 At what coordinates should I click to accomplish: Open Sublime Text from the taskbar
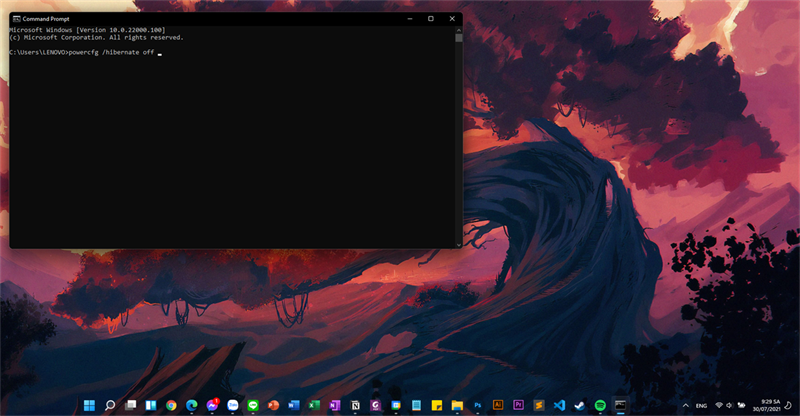point(539,405)
